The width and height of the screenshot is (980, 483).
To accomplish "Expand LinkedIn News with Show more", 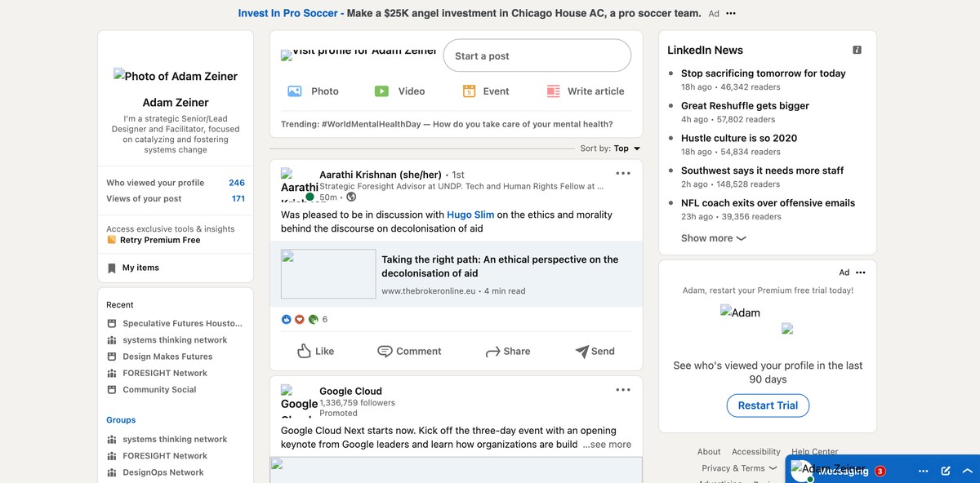I will [714, 238].
